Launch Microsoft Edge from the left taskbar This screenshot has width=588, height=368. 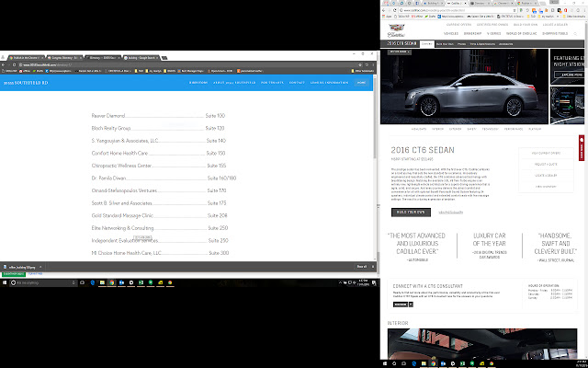[92, 282]
